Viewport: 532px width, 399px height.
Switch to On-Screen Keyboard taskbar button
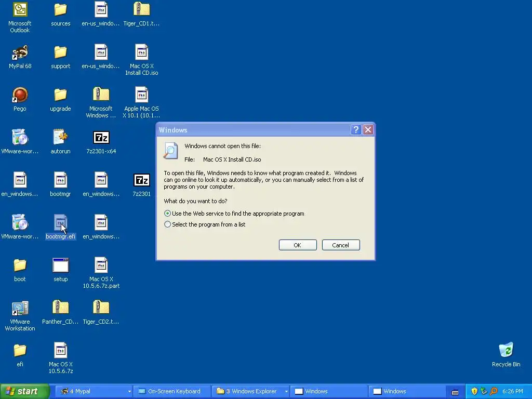pyautogui.click(x=172, y=391)
